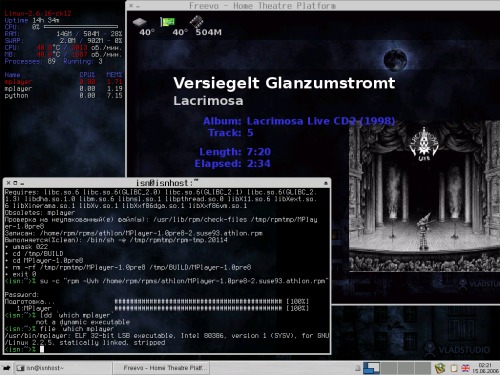The width and height of the screenshot is (500, 375).
Task: Click the 'exit 0' line in the terminal
Action: pos(20,274)
